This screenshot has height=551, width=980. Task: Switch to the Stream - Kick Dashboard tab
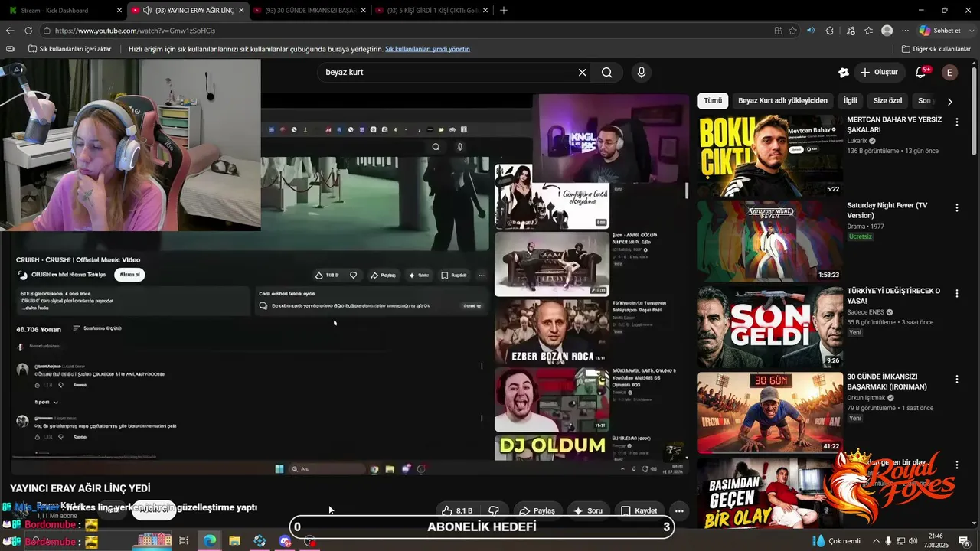tap(63, 10)
